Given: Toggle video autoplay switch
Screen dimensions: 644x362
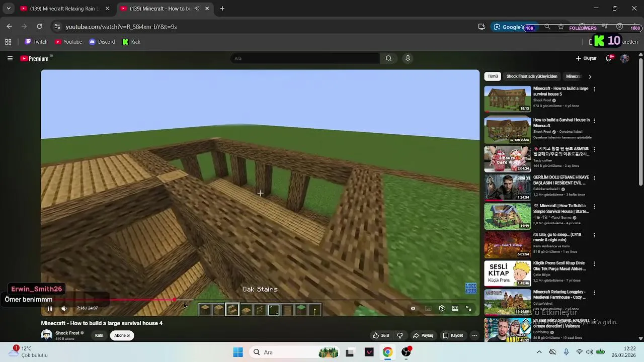Looking at the screenshot, I should click(413, 308).
